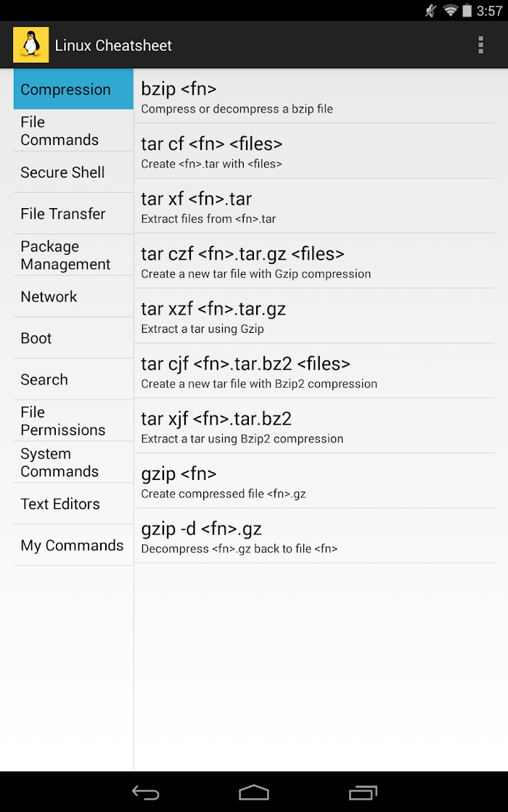This screenshot has height=812, width=508.
Task: Tap the Linux penguin app icon
Action: (31, 45)
